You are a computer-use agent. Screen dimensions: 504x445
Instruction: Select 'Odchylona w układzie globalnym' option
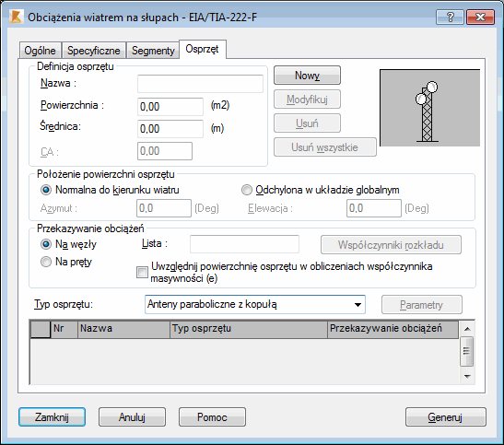tap(247, 190)
